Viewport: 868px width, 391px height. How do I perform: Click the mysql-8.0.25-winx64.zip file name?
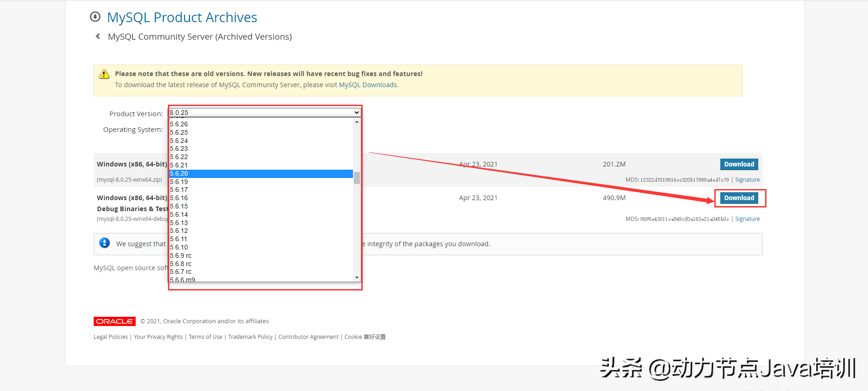[x=129, y=180]
